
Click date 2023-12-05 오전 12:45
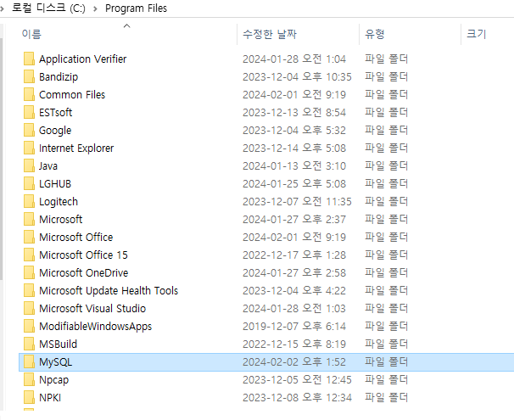pos(297,379)
